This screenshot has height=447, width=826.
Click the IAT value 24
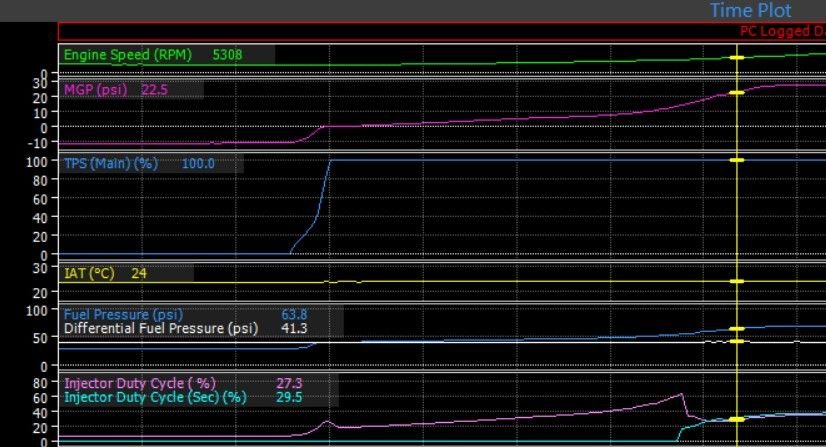[139, 273]
